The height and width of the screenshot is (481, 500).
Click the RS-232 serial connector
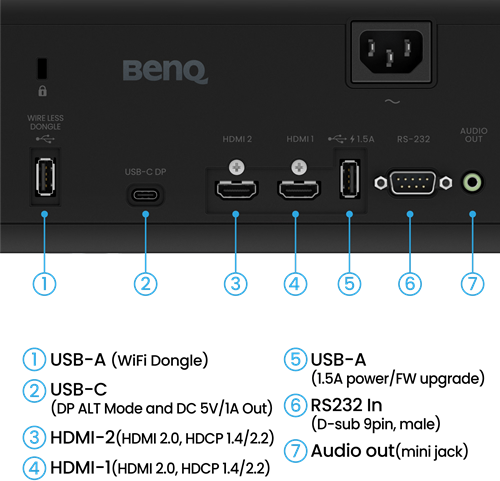point(413,183)
